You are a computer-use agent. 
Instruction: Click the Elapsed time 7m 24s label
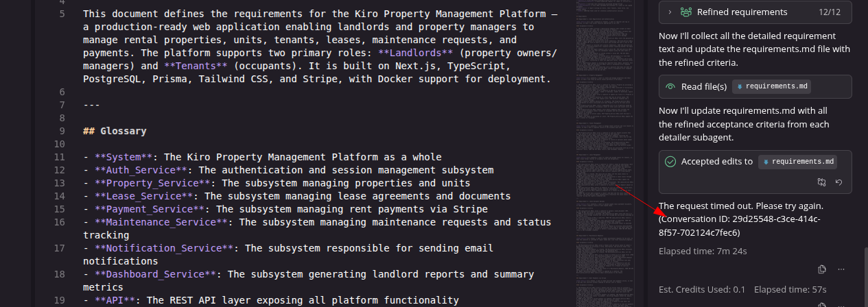click(703, 251)
